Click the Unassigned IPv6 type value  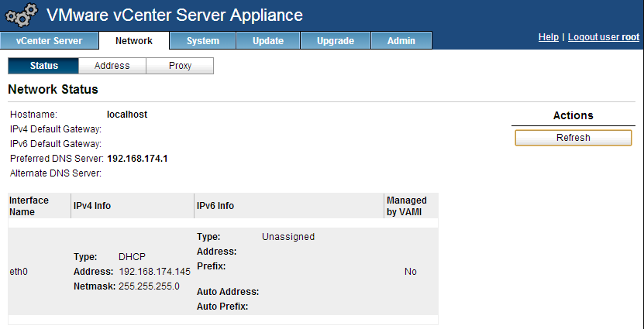point(288,237)
